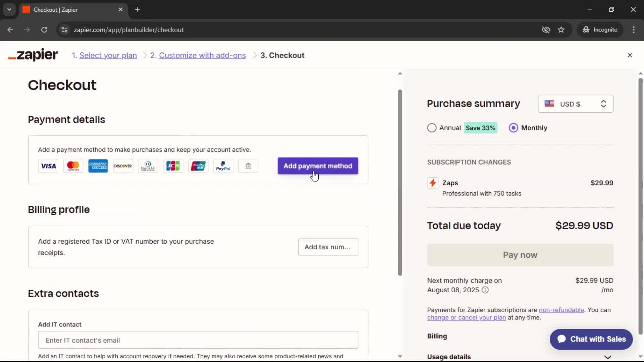Click the checkout scrollbar up arrow
Image resolution: width=644 pixels, height=362 pixels.
(400, 73)
